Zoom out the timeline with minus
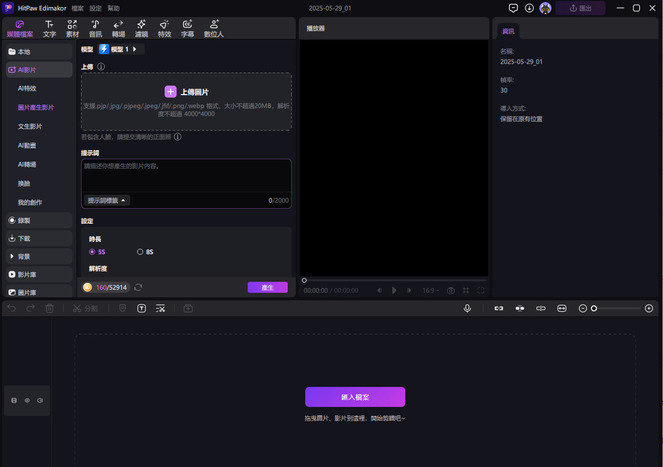 point(583,308)
